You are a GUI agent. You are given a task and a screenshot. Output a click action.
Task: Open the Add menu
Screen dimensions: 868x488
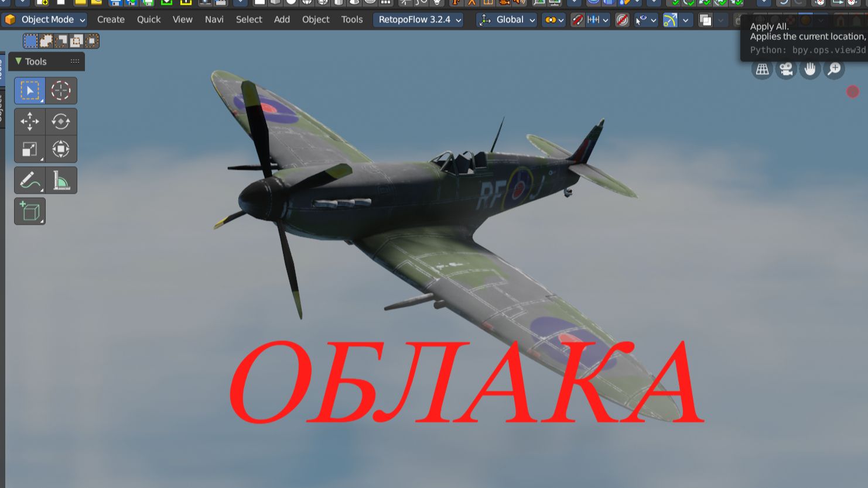click(x=282, y=20)
